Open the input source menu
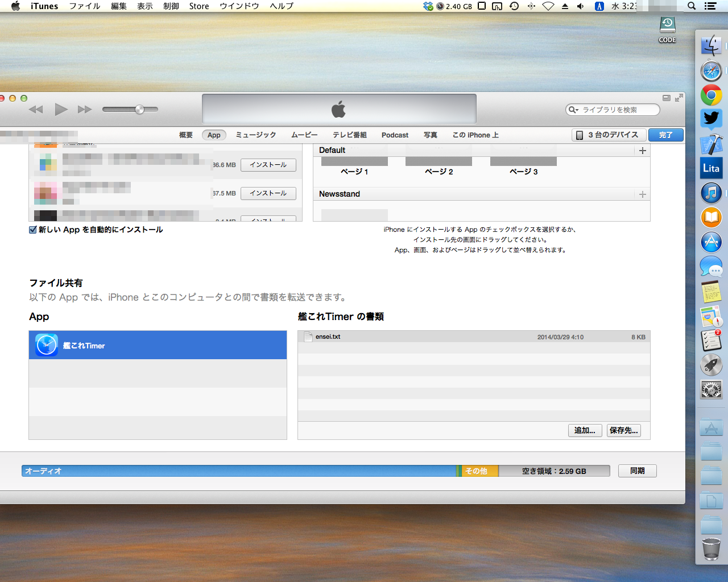728x582 pixels. point(599,6)
